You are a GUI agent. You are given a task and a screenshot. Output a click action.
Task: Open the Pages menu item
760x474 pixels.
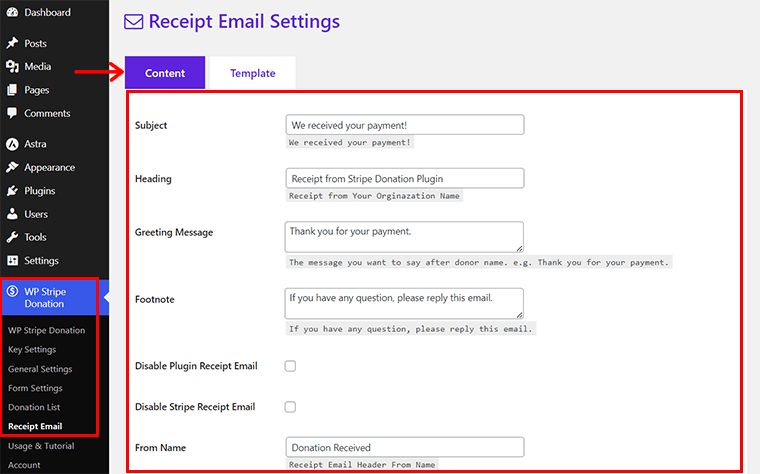click(x=37, y=90)
